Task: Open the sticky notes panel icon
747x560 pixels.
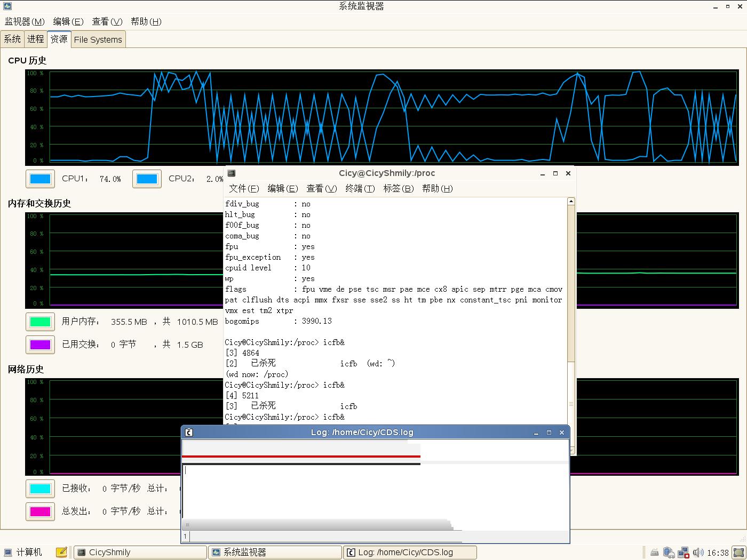Action: tap(61, 552)
